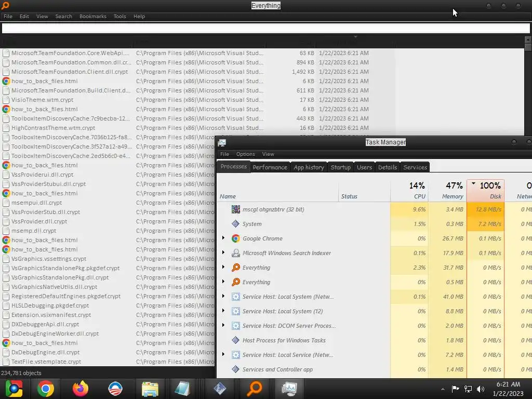Expand the Google Chrome process group
532x399 pixels.
click(x=223, y=238)
